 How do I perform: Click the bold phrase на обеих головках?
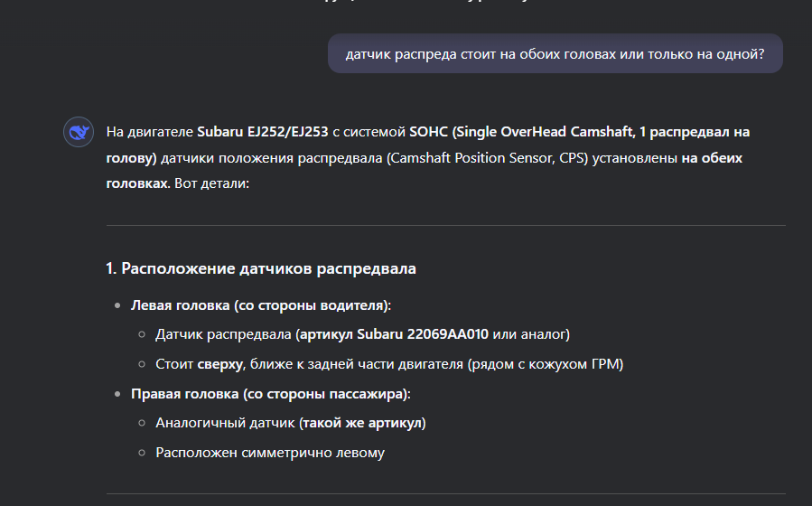[425, 171]
